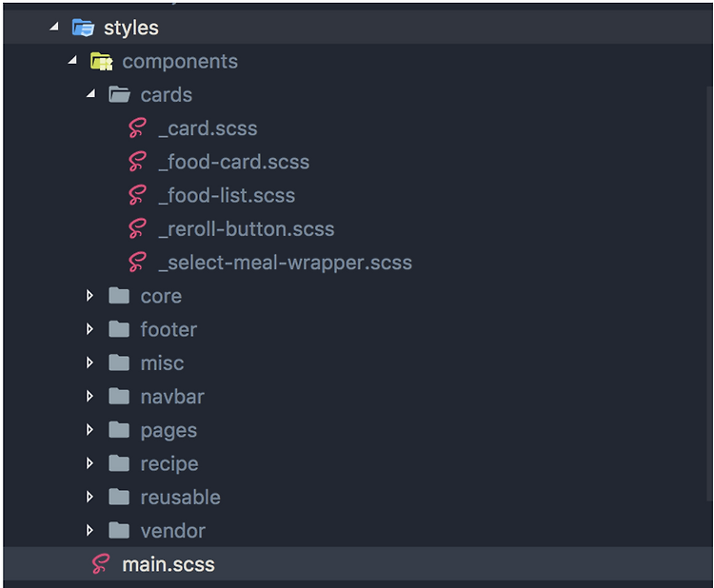
Task: Click the Sass icon beside _reroll-button.scss
Action: pyautogui.click(x=138, y=229)
